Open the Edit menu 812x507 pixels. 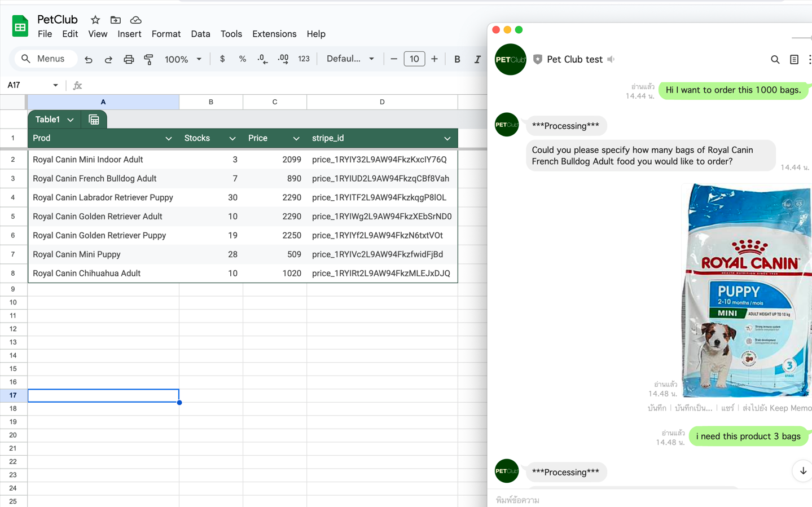coord(70,34)
